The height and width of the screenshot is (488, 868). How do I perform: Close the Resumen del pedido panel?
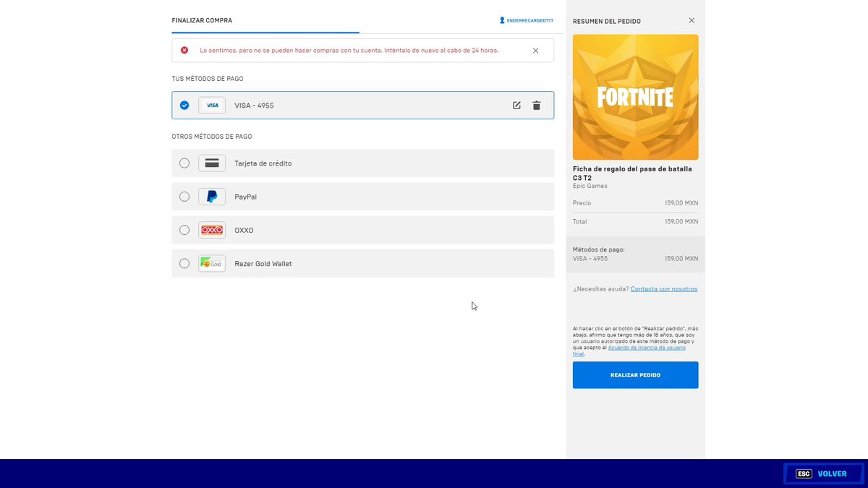pyautogui.click(x=692, y=21)
